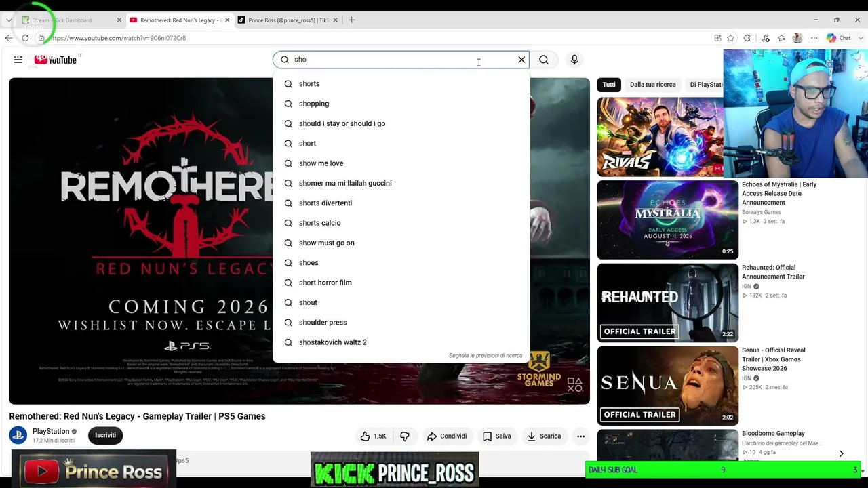The height and width of the screenshot is (488, 868).
Task: Open the Marvel Rivals video thumbnail
Action: pos(660,137)
